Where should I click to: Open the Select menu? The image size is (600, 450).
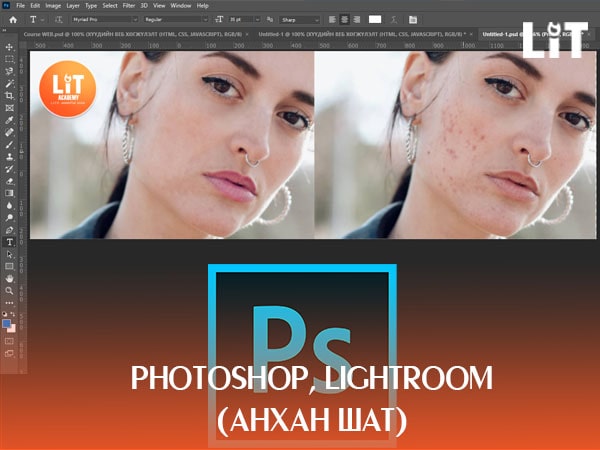pyautogui.click(x=110, y=6)
